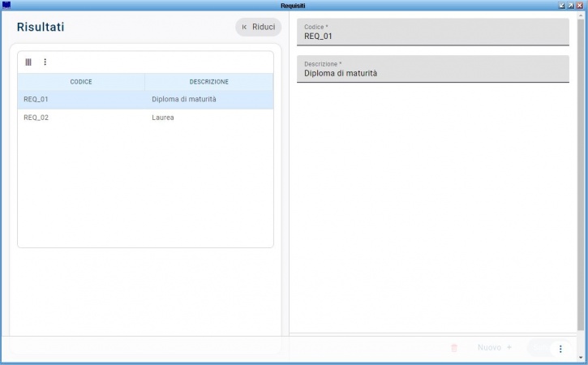Open the three-dot menu at bottom right
Screen dimensions: 588x365
click(560, 349)
